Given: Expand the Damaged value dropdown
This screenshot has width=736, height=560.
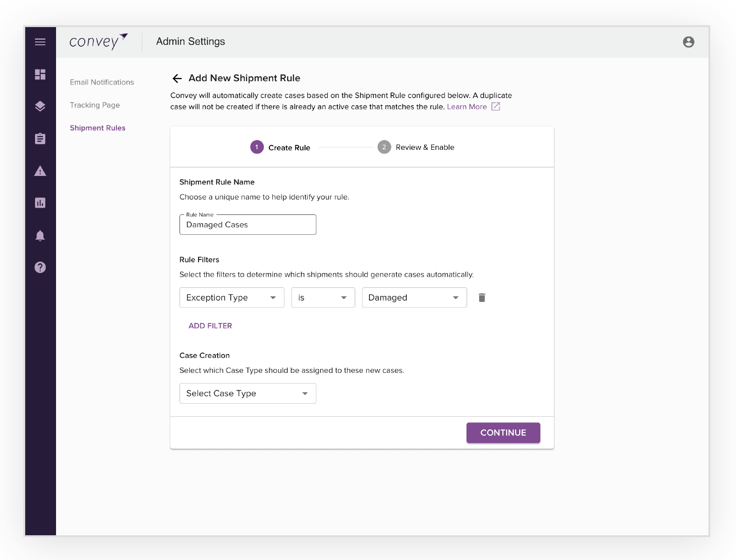Looking at the screenshot, I should point(415,298).
